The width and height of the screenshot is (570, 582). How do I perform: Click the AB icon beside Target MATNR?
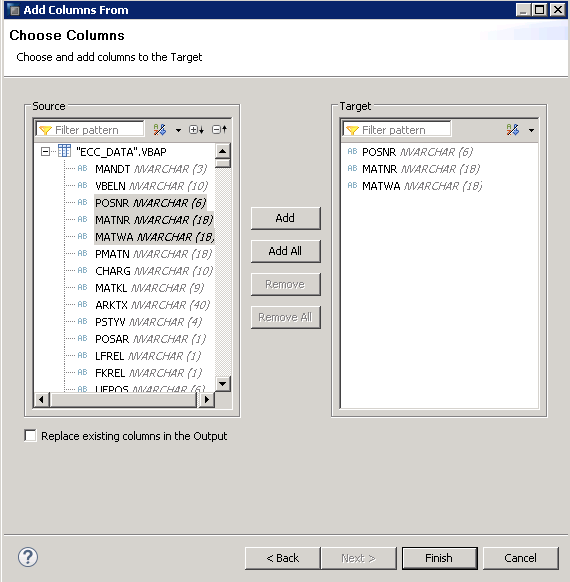pos(352,168)
